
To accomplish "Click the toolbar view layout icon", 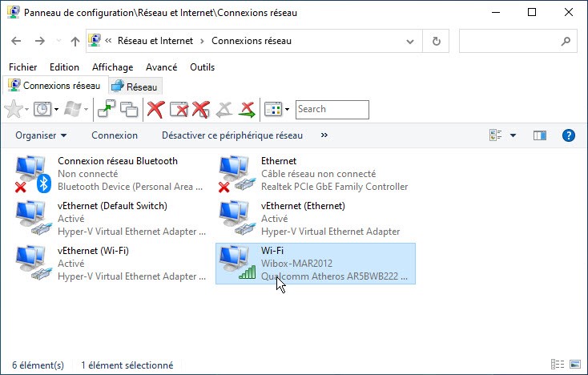I will [273, 109].
